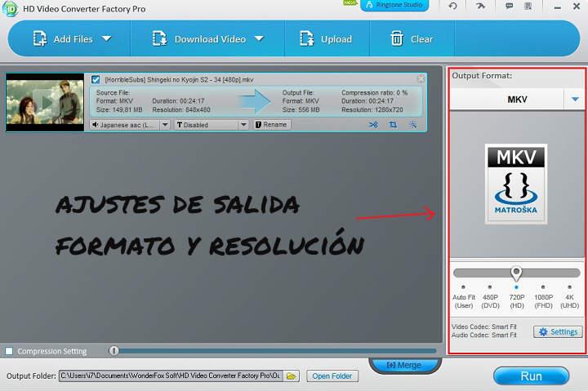Open the Japanese aac audio track dropdown
Viewport: 588px width, 391px height.
coord(164,125)
